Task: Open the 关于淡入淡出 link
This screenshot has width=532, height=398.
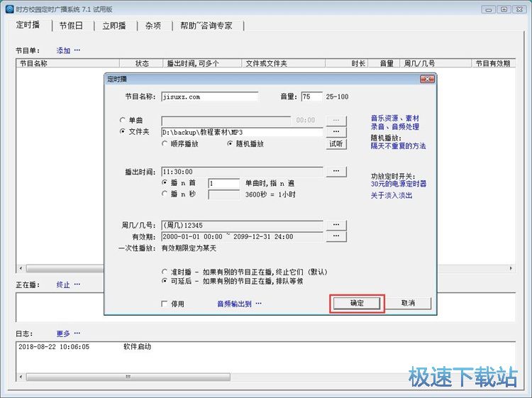Action: point(391,195)
